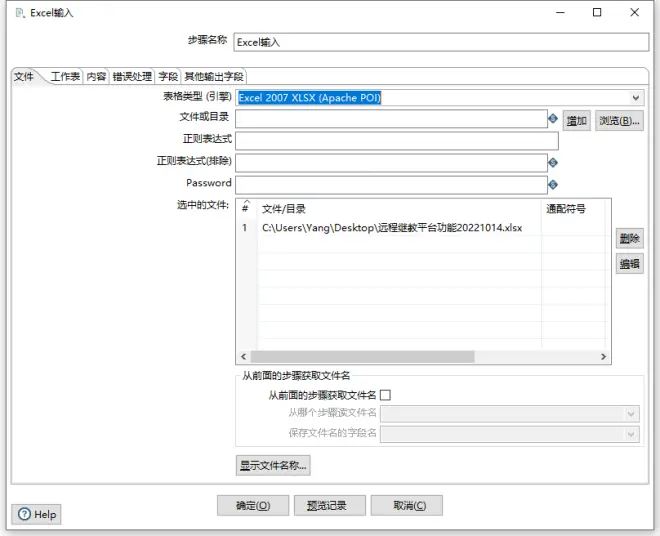Focus the 步骤名称 input field
The width and height of the screenshot is (660, 536).
coord(441,42)
